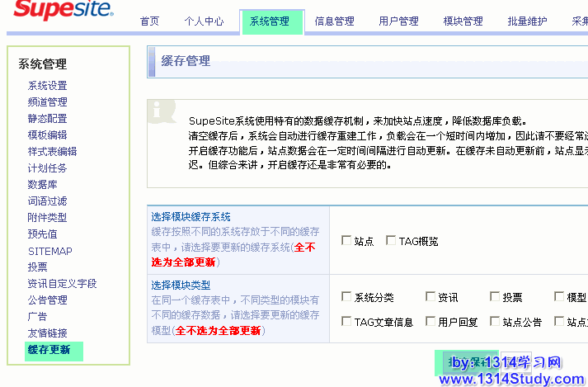Viewport: 588px width, 387px height.
Task: Open the 首页 tab
Action: point(149,21)
